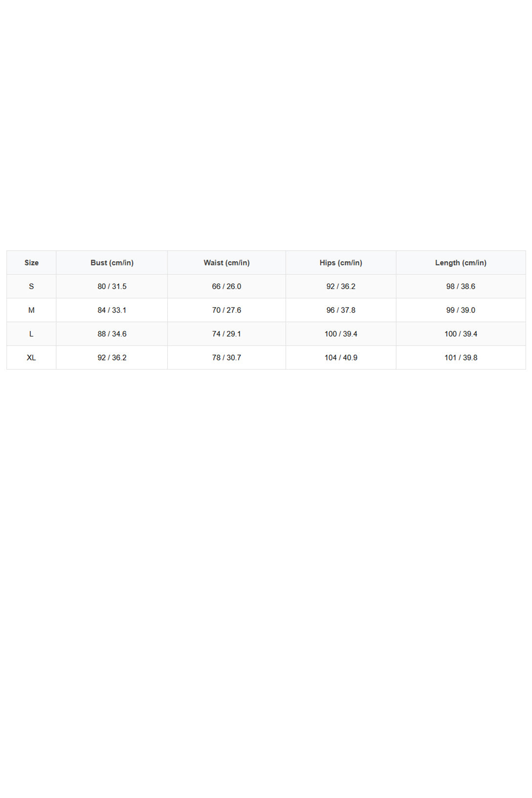Click the Size column header
The height and width of the screenshot is (798, 532).
pos(31,263)
